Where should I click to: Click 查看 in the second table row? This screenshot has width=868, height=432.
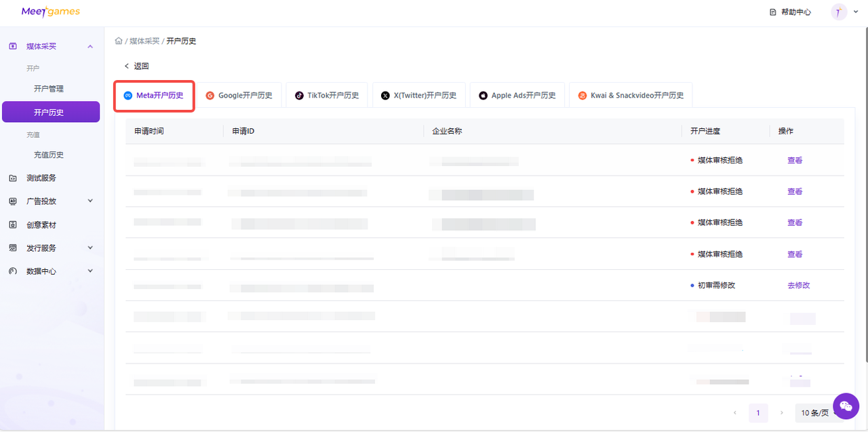[795, 192]
